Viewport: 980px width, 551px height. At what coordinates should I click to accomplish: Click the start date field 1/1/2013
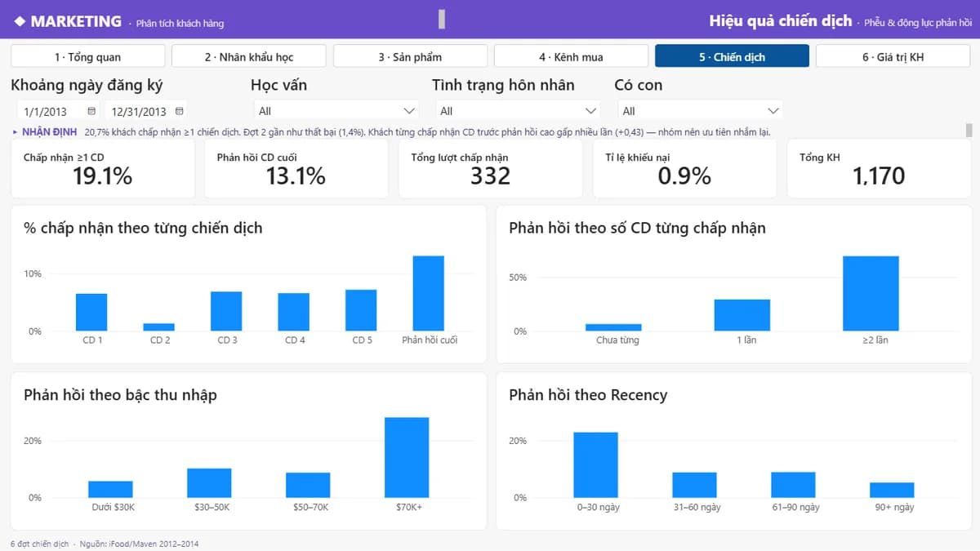57,111
